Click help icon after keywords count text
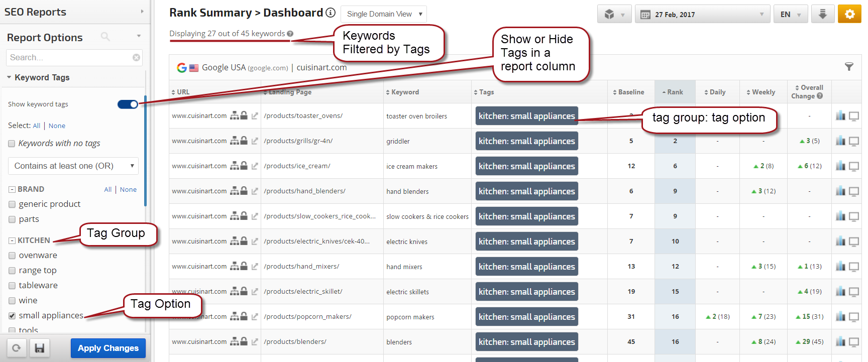Viewport: 868px width, 362px height. click(x=290, y=34)
